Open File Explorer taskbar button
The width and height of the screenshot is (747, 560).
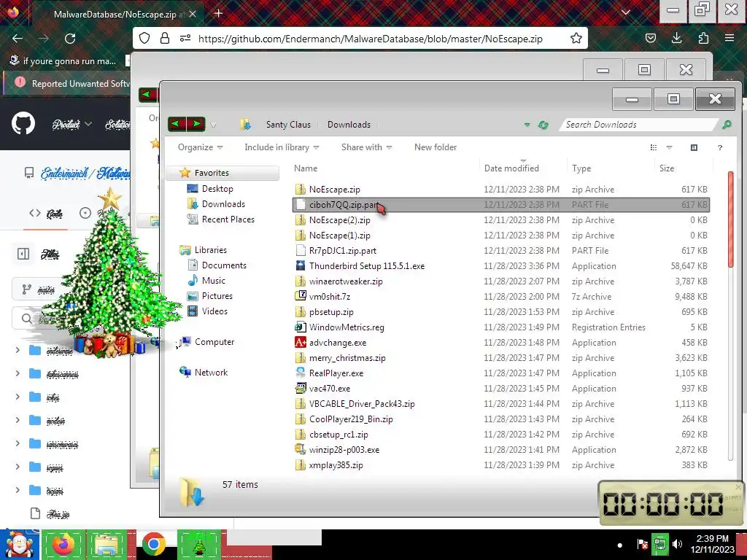click(x=108, y=545)
